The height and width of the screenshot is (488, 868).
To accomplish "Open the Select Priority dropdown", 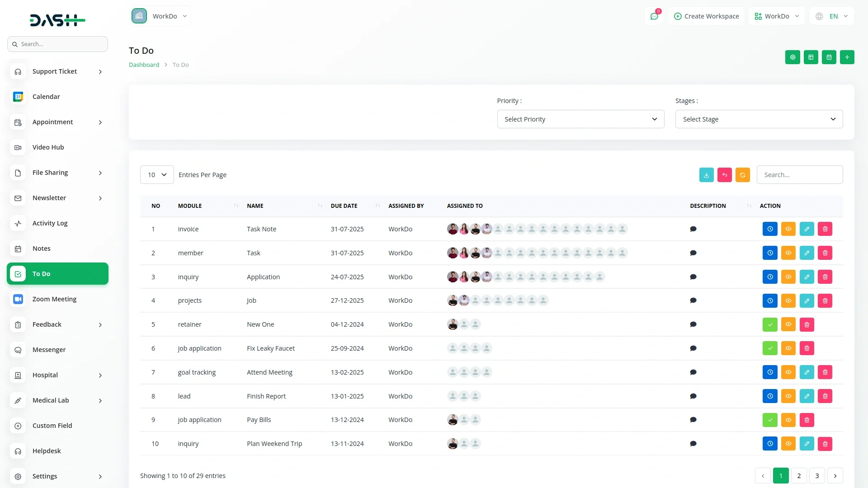I will pyautogui.click(x=580, y=119).
